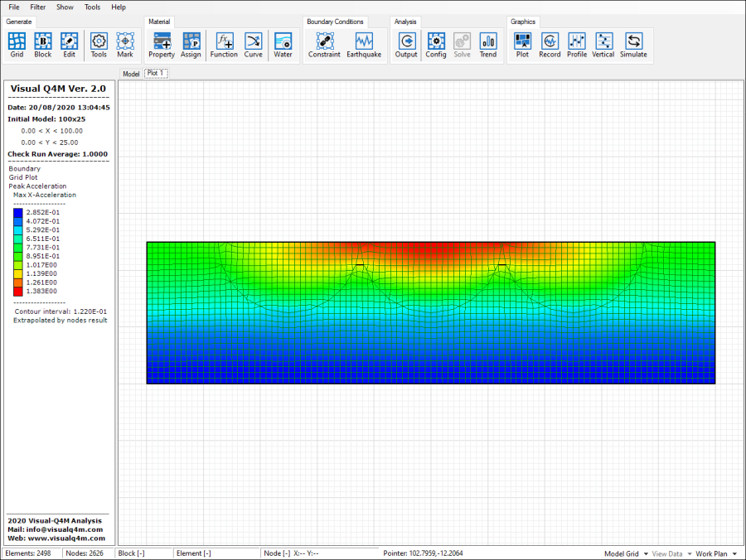Open the Record graphics tool
This screenshot has width=746, height=560.
click(x=550, y=46)
